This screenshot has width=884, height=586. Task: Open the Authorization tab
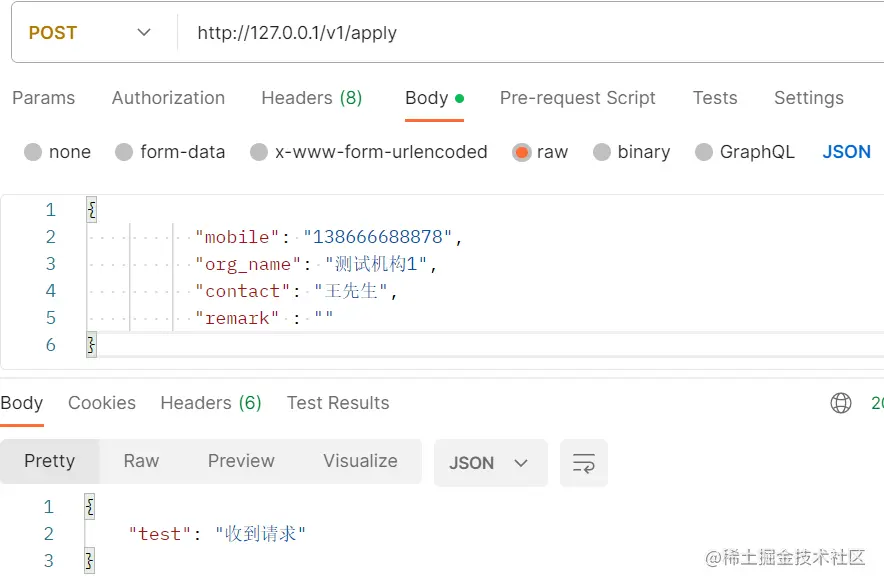point(168,98)
